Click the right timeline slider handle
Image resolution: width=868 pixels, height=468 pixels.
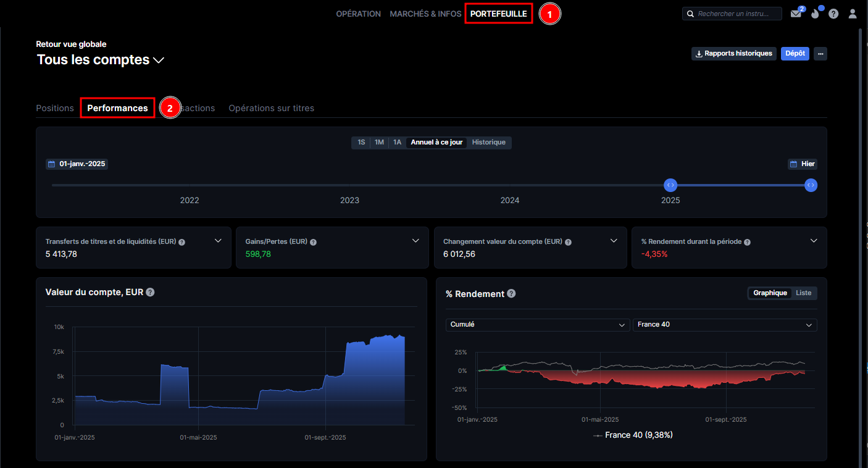coord(811,185)
